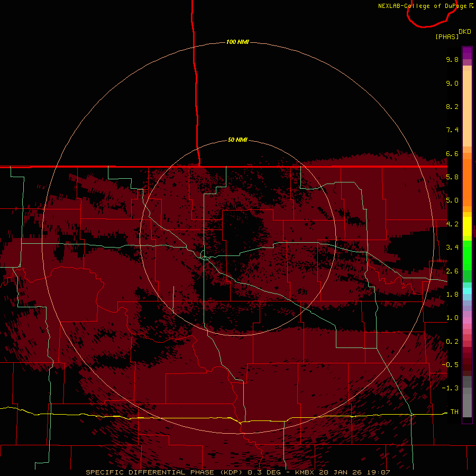Click the 100 NMI range ring label

[237, 42]
